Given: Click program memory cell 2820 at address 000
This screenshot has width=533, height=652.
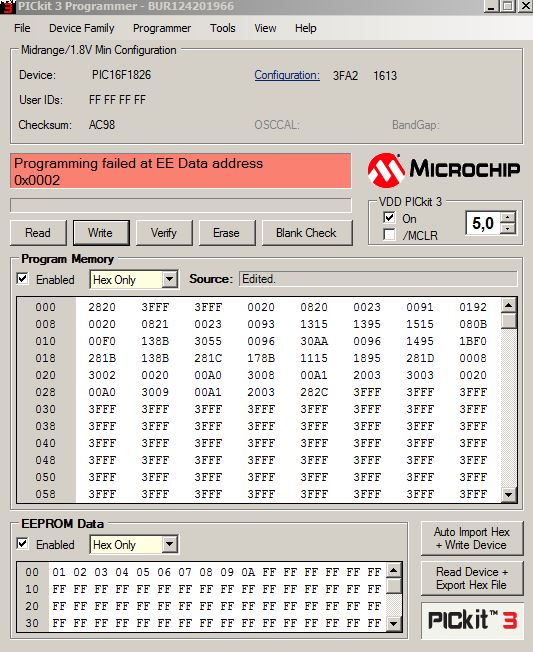Looking at the screenshot, I should 102,307.
